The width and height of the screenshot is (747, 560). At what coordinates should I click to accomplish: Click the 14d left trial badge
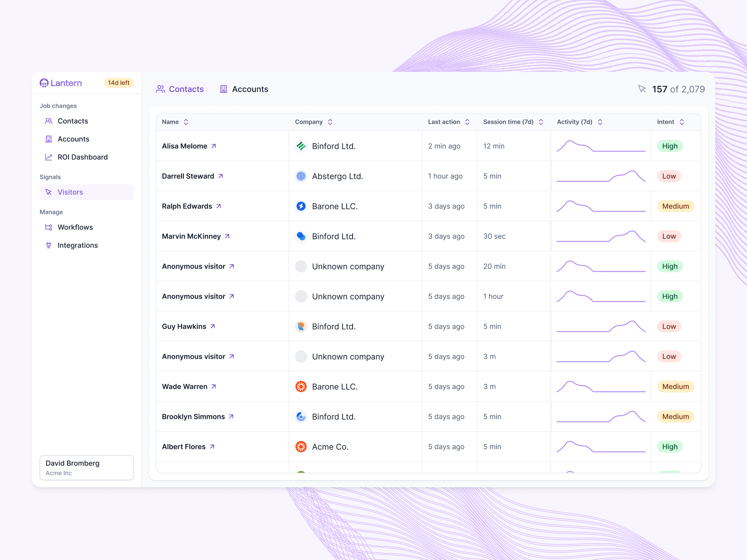(x=119, y=83)
